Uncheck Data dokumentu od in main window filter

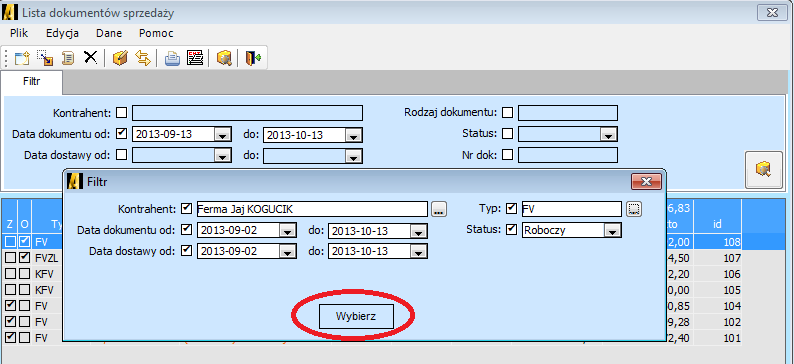coord(122,134)
